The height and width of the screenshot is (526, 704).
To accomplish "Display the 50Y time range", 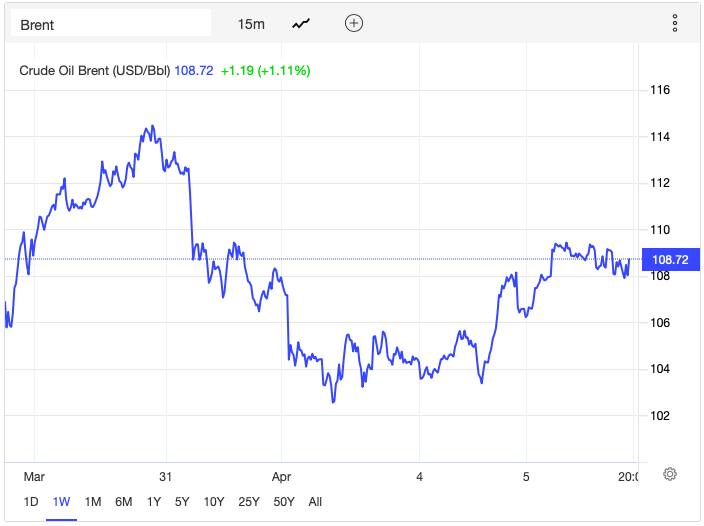I will [283, 501].
